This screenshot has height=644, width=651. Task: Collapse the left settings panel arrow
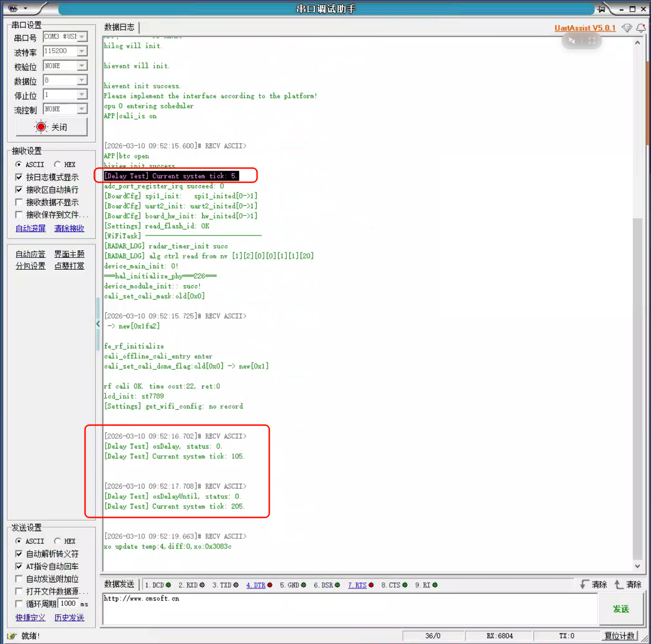[98, 323]
